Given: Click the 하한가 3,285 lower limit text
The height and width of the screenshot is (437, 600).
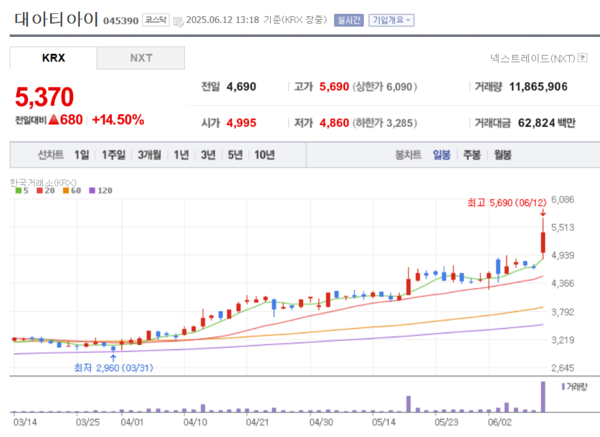Looking at the screenshot, I should [385, 123].
